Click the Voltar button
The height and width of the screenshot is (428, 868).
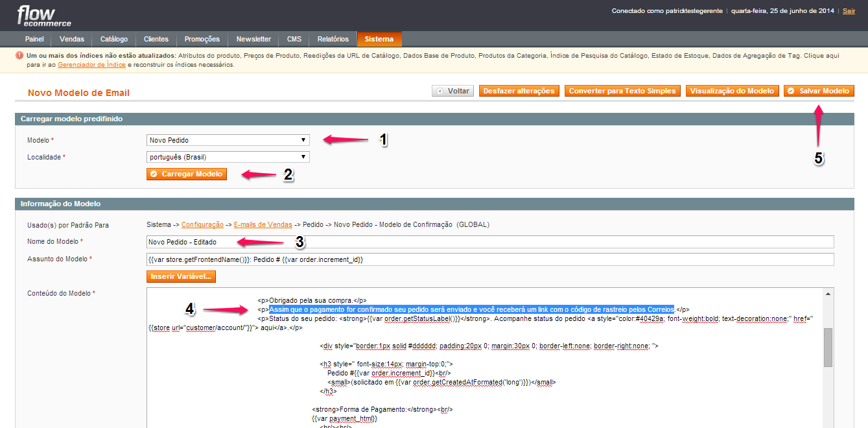(x=452, y=91)
